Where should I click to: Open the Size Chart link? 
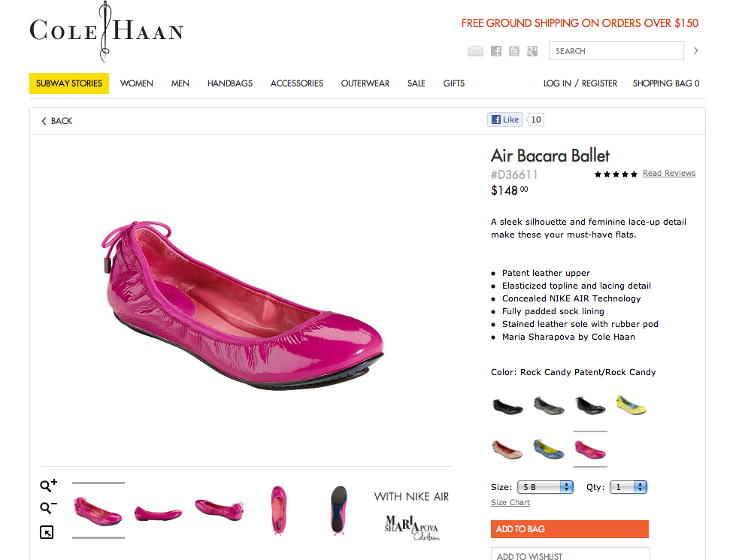point(510,502)
